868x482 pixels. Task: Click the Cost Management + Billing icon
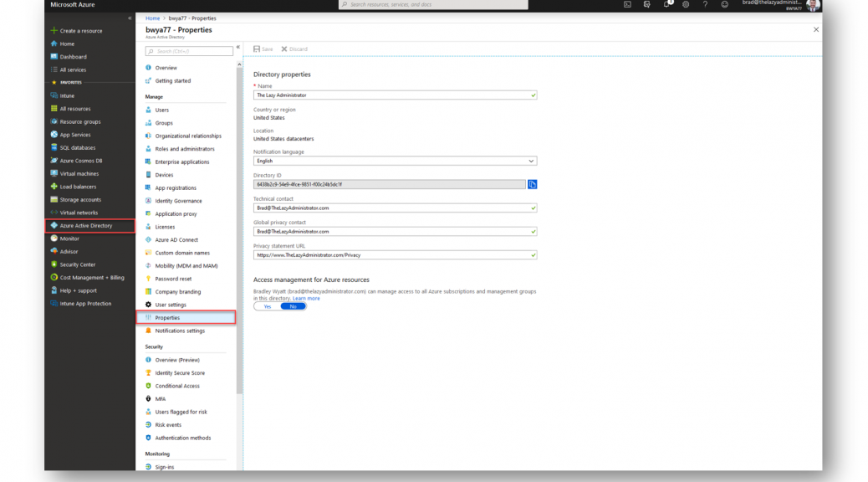click(x=54, y=278)
